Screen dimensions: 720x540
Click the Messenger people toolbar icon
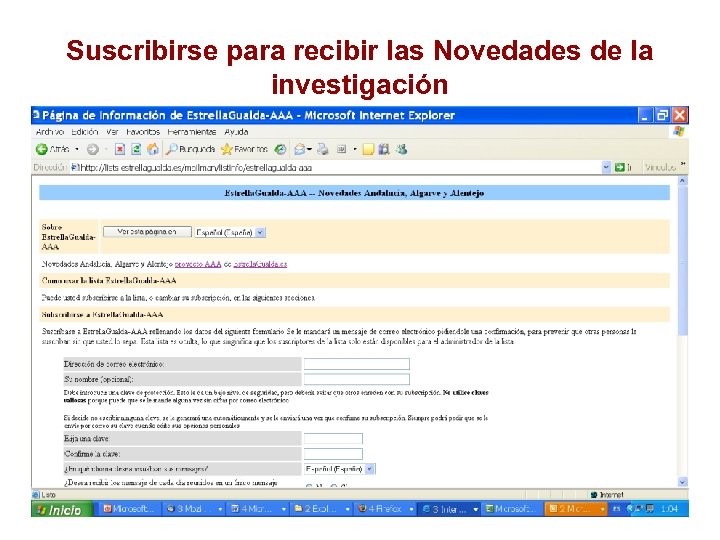click(401, 149)
